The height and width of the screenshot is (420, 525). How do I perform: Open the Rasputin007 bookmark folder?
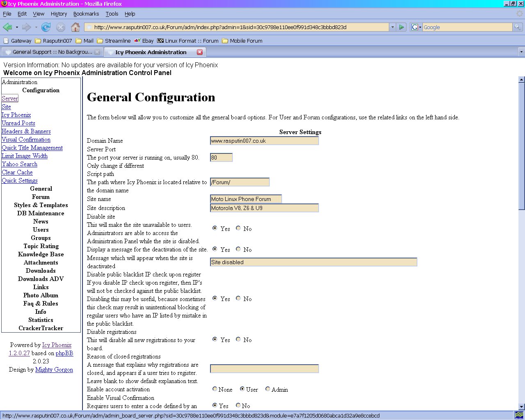coord(53,41)
